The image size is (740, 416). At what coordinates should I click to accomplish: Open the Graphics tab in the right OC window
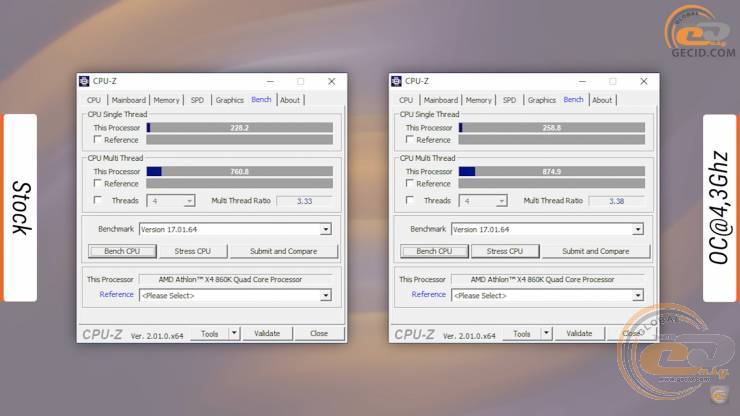pyautogui.click(x=541, y=100)
